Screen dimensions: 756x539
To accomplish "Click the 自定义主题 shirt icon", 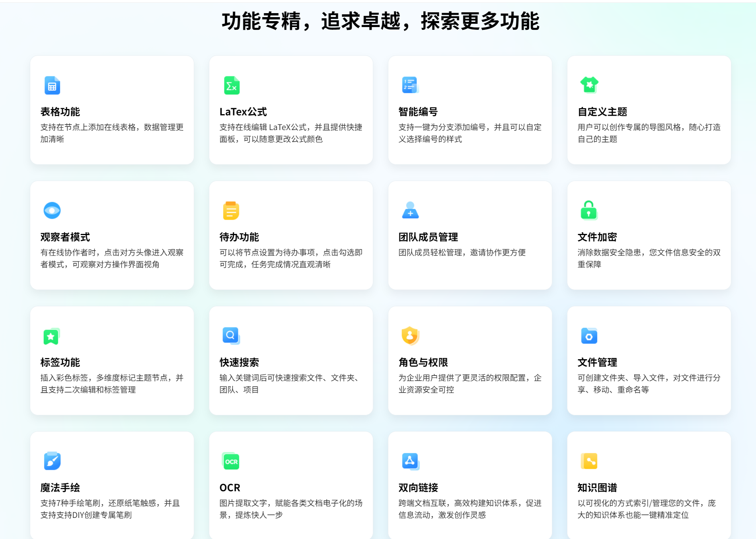I will coord(589,85).
